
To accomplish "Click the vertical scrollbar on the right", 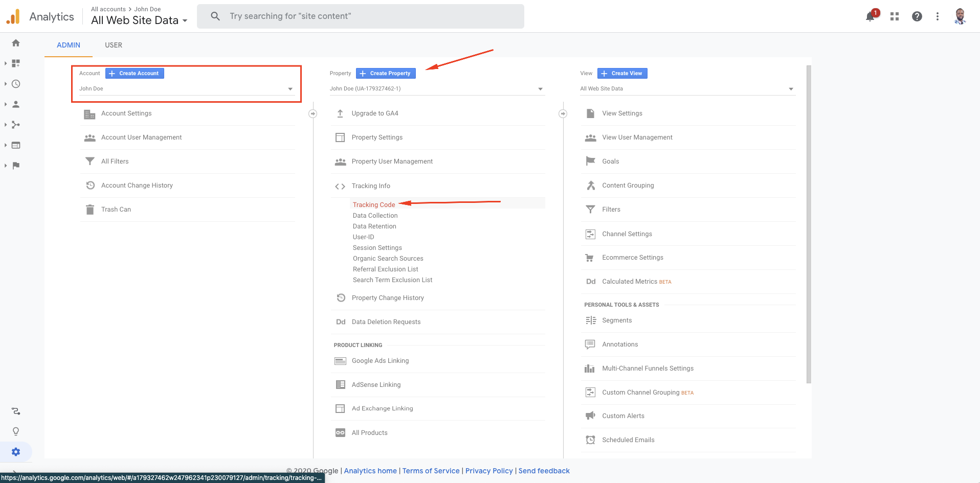I will [x=808, y=224].
